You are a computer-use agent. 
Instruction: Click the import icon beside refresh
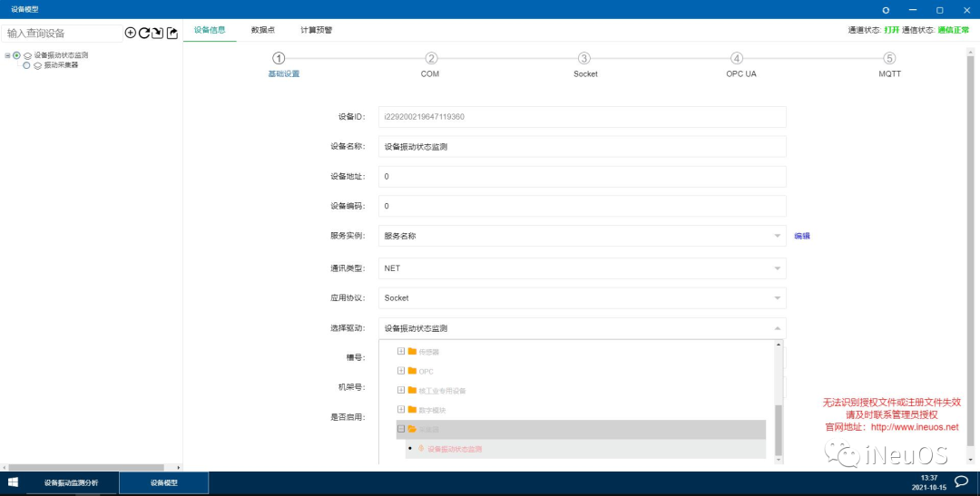tap(158, 34)
